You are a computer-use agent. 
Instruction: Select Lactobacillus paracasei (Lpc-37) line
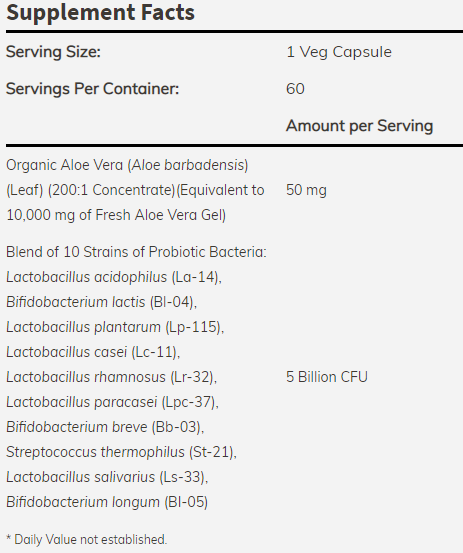tap(112, 402)
